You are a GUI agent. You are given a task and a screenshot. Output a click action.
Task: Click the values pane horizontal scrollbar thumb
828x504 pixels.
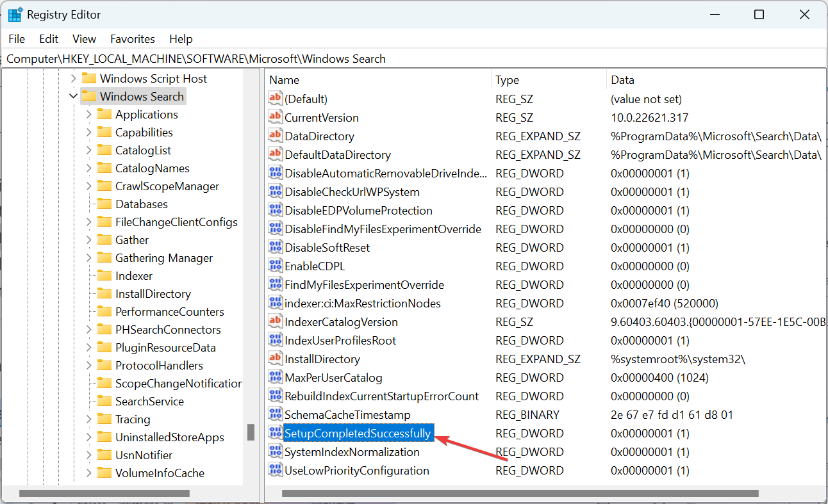coord(520,494)
